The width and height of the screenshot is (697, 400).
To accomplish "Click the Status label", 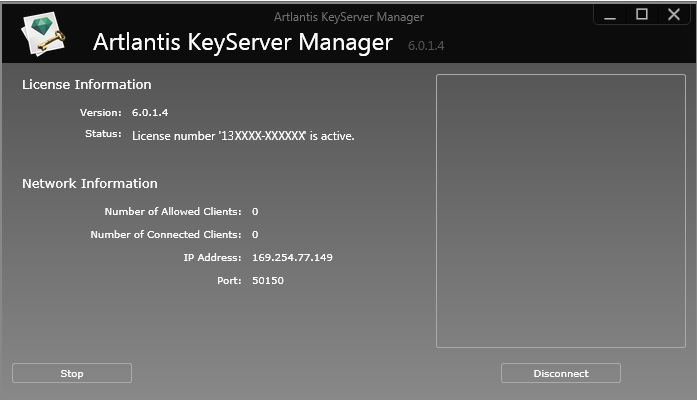I will point(103,134).
